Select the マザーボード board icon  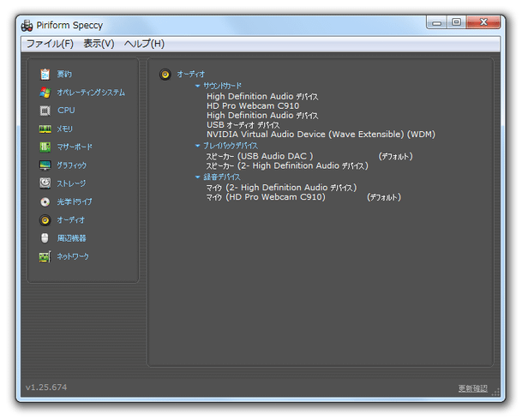[45, 147]
